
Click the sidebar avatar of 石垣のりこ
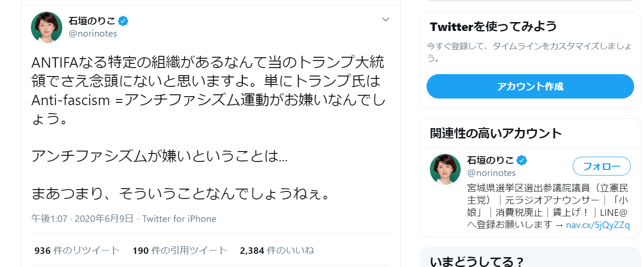[445, 169]
